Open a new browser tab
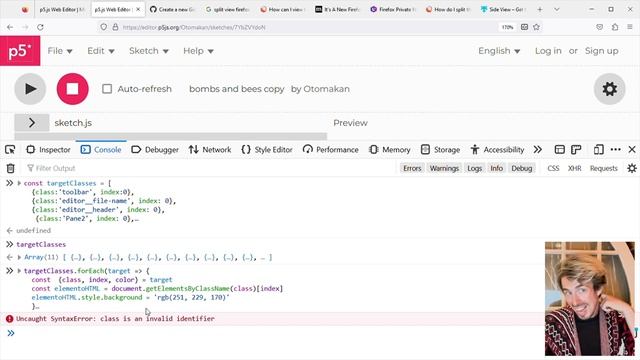Image resolution: width=640 pixels, height=360 pixels. click(x=540, y=9)
